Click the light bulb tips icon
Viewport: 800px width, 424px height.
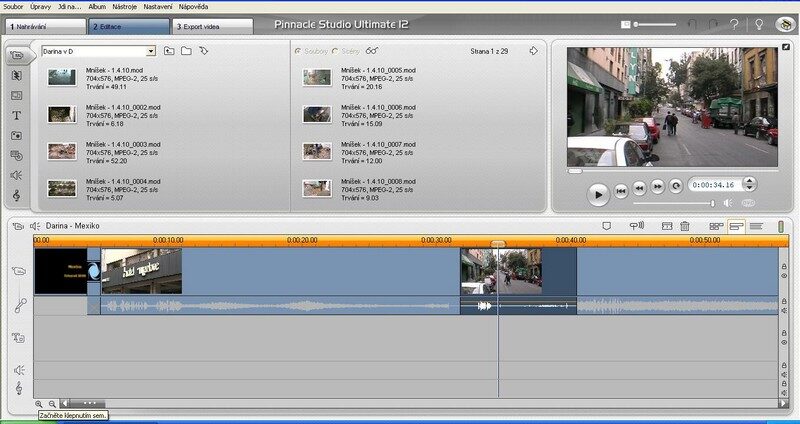coord(760,24)
